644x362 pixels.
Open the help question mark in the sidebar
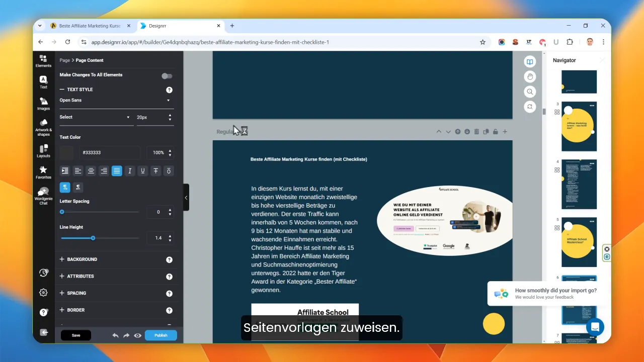pyautogui.click(x=43, y=312)
